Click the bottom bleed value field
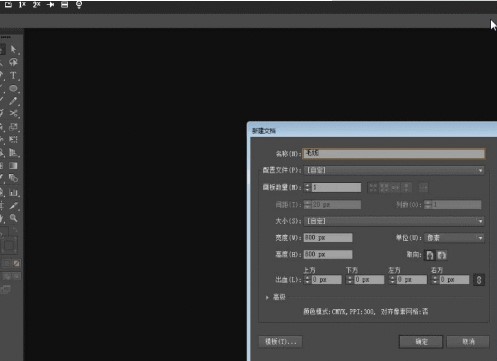This screenshot has height=361, width=497. [x=369, y=280]
